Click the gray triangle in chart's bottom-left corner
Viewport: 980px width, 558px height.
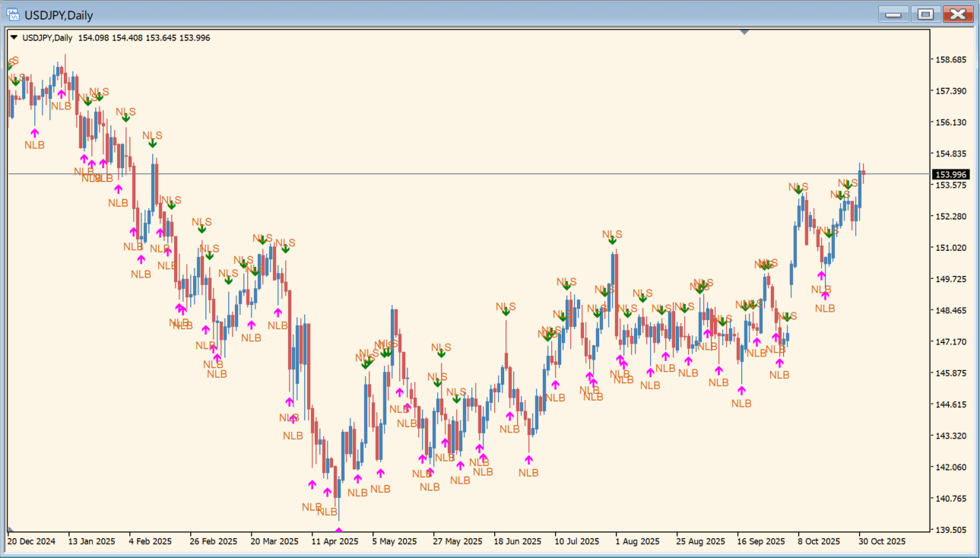click(11, 529)
